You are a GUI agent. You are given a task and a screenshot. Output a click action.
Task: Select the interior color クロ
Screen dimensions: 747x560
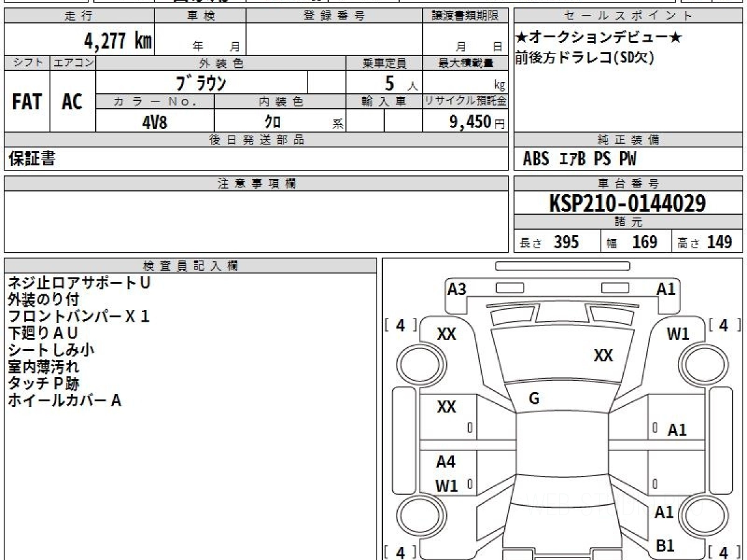(273, 122)
